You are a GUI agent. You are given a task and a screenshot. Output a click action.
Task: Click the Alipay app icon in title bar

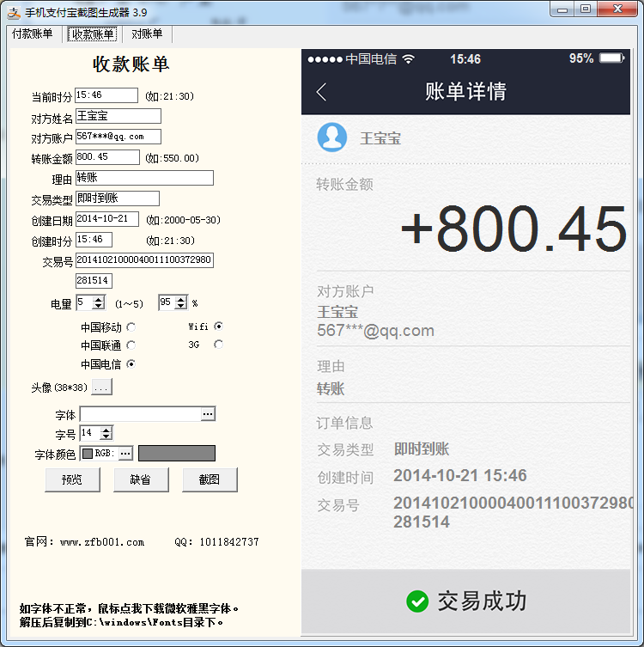14,13
